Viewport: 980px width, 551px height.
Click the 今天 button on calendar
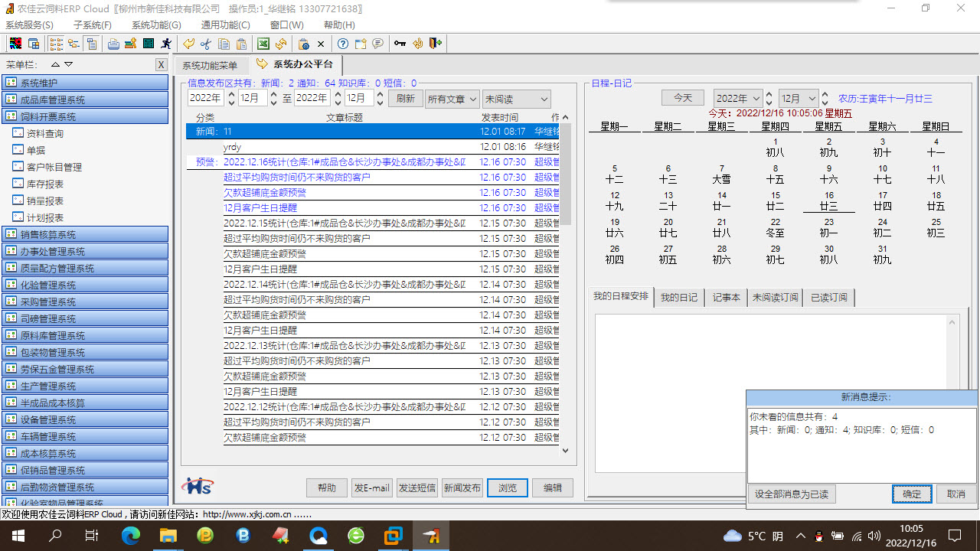coord(682,98)
